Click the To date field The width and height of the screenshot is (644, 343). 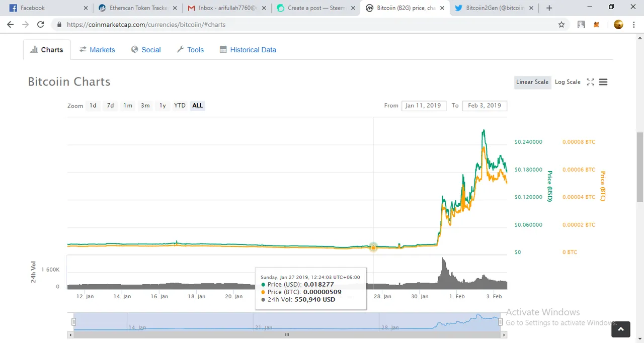click(485, 106)
